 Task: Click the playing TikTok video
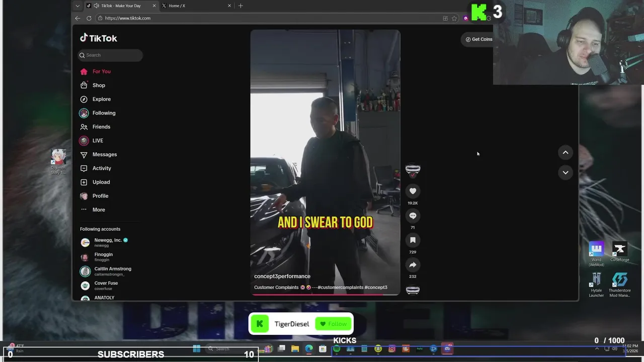[x=326, y=162]
